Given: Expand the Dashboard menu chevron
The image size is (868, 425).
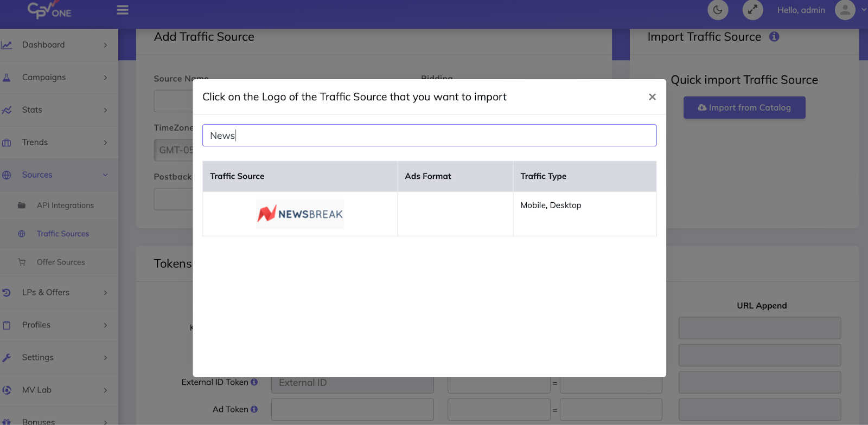Looking at the screenshot, I should [x=105, y=45].
